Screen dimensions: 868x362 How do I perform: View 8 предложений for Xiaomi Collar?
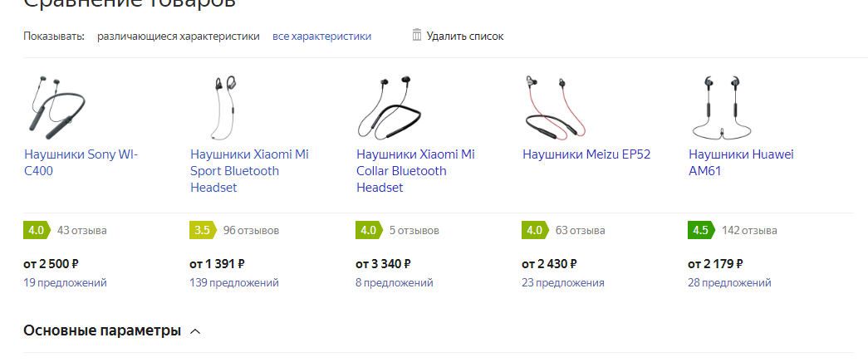[x=395, y=283]
